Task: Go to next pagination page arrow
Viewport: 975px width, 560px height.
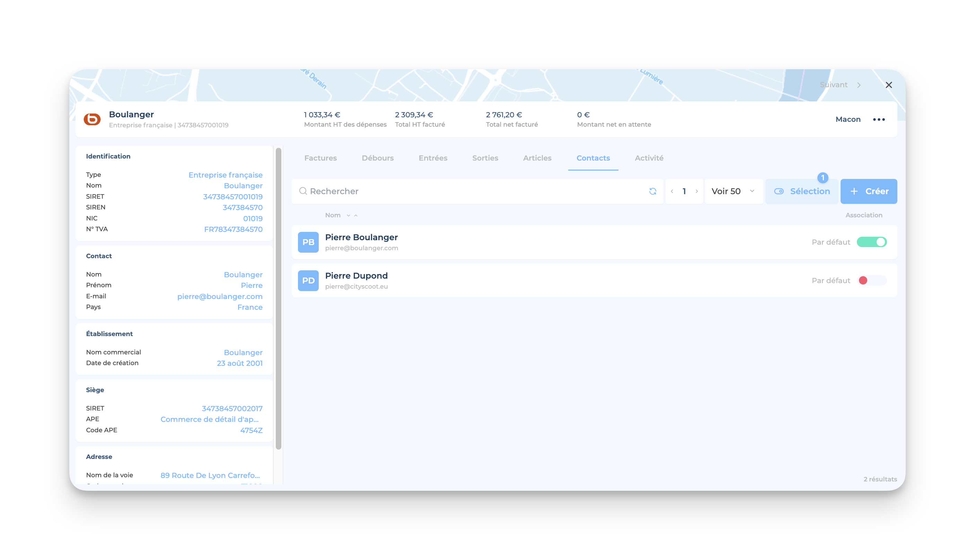Action: [x=697, y=191]
